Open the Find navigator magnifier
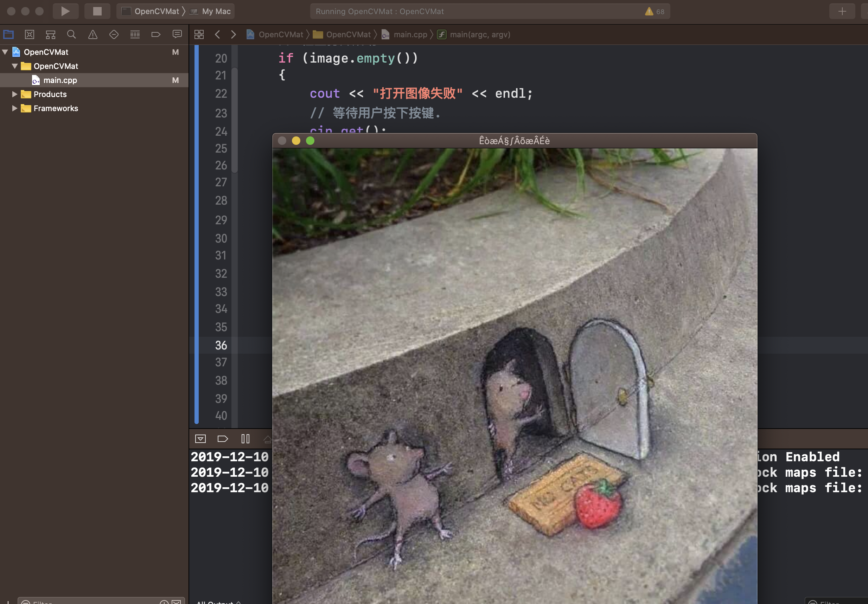Viewport: 868px width, 604px height. tap(71, 35)
